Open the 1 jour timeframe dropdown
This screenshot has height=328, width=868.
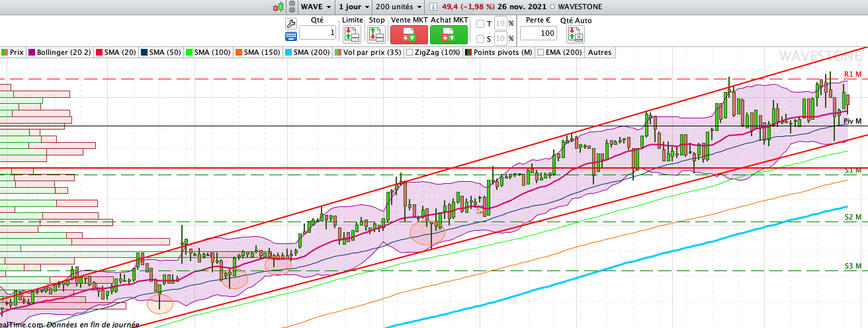point(353,7)
